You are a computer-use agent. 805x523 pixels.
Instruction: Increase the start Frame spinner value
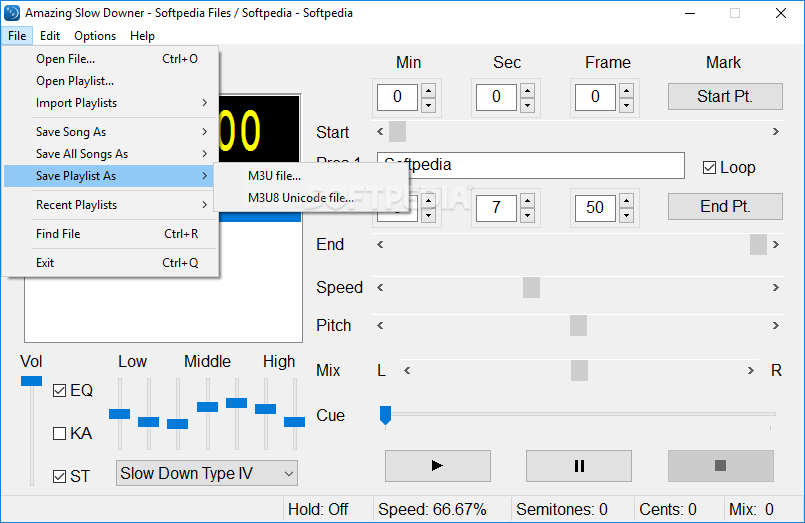pos(626,90)
